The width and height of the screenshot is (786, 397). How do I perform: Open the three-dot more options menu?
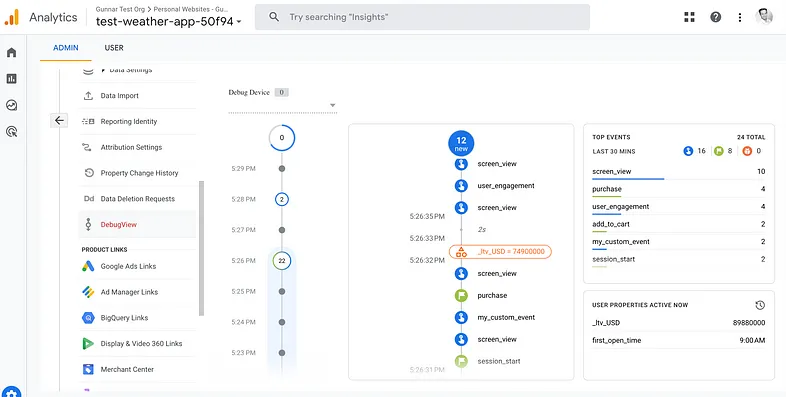[x=739, y=17]
